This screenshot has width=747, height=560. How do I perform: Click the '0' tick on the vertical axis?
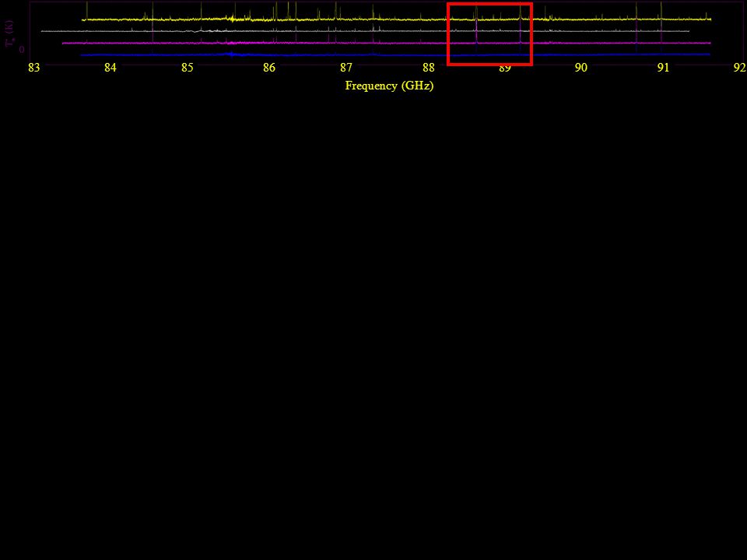[22, 50]
